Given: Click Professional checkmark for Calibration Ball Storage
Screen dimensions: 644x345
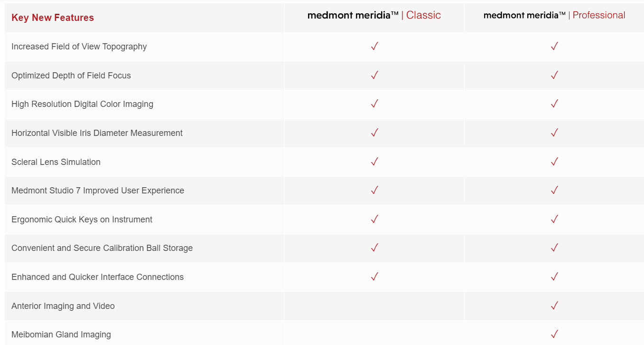Looking at the screenshot, I should [554, 248].
